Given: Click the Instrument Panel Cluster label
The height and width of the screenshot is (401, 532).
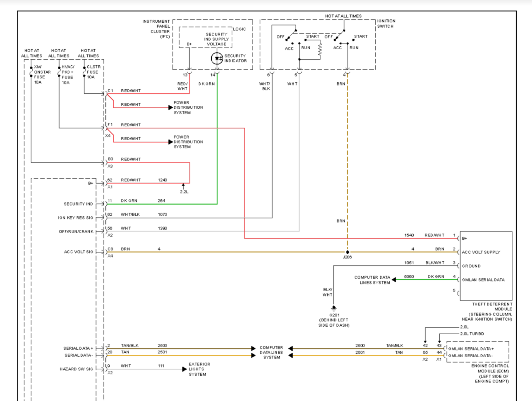Looking at the screenshot, I should 156,29.
